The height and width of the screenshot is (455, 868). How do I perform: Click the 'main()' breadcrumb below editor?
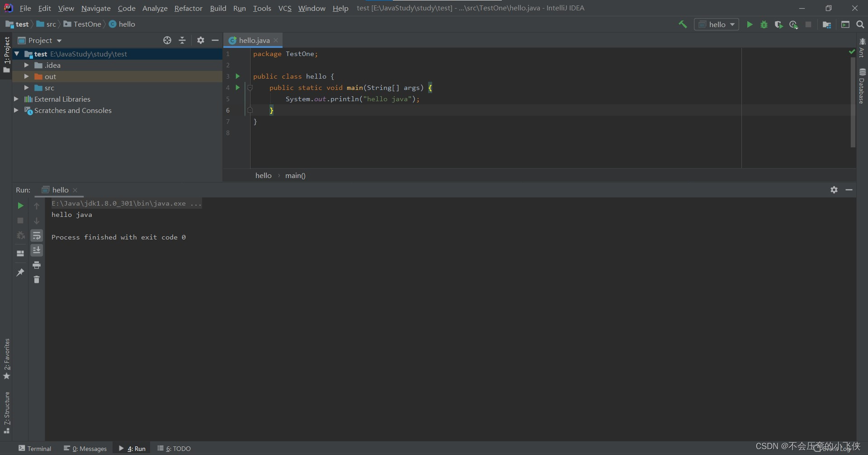[x=295, y=175]
